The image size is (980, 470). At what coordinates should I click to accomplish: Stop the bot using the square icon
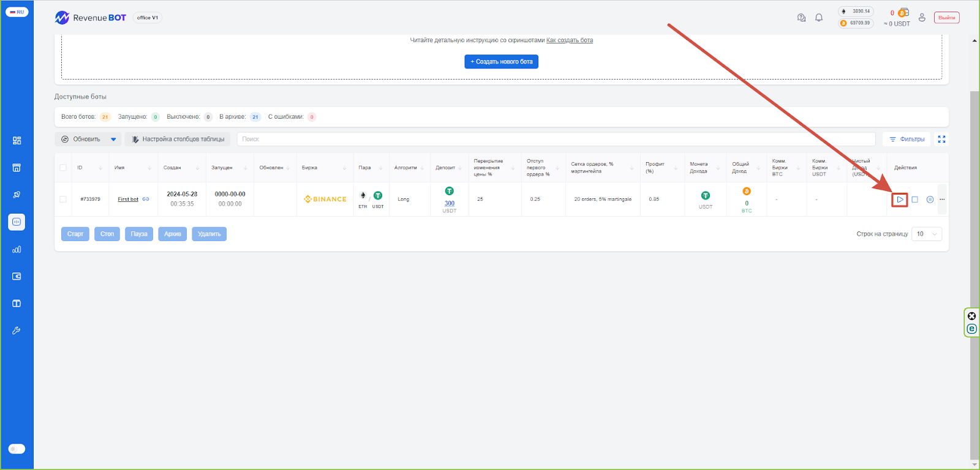914,200
